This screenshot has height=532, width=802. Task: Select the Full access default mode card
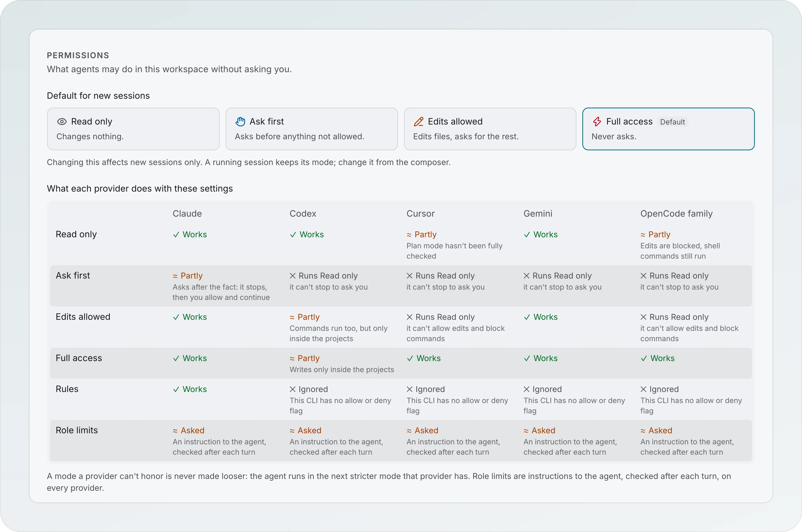pyautogui.click(x=668, y=129)
